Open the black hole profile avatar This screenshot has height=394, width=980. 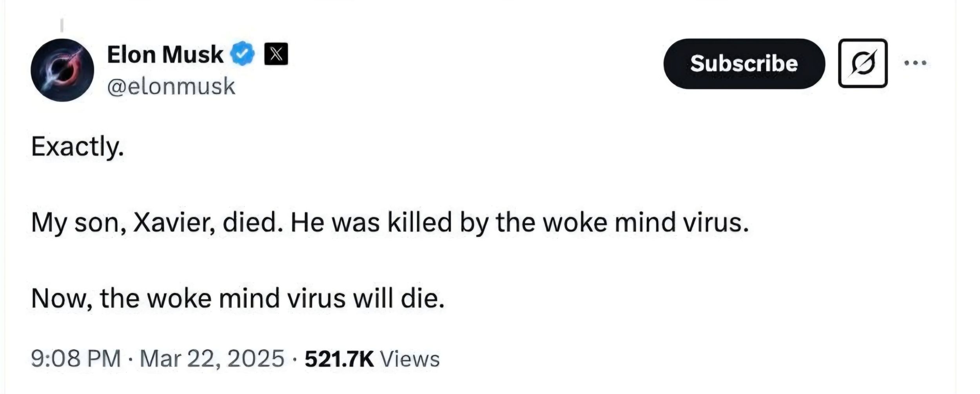coord(62,70)
